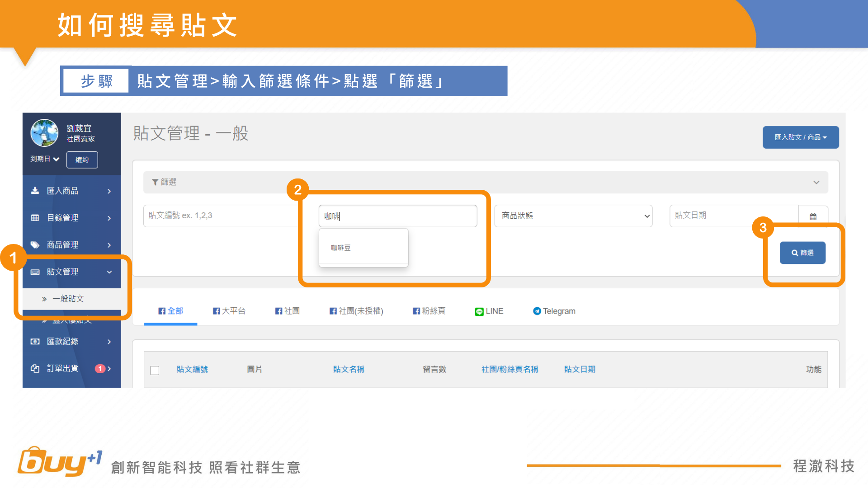Open 目錄管理 in the sidebar
The image size is (868, 488).
pyautogui.click(x=63, y=218)
